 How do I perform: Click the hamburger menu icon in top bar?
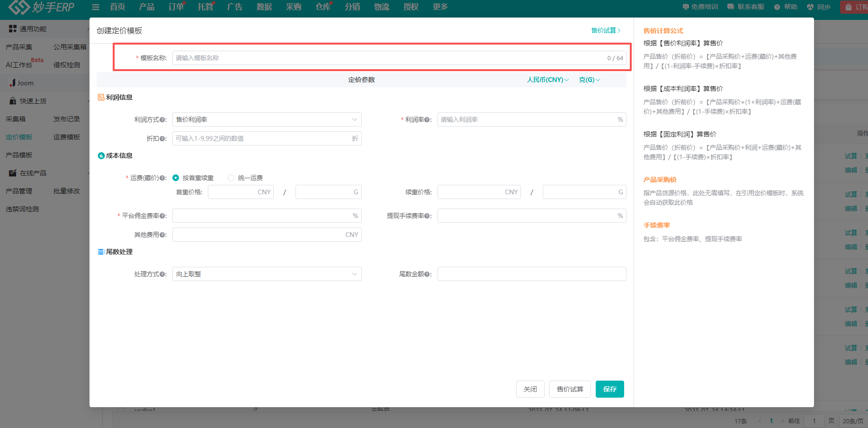[x=96, y=7]
